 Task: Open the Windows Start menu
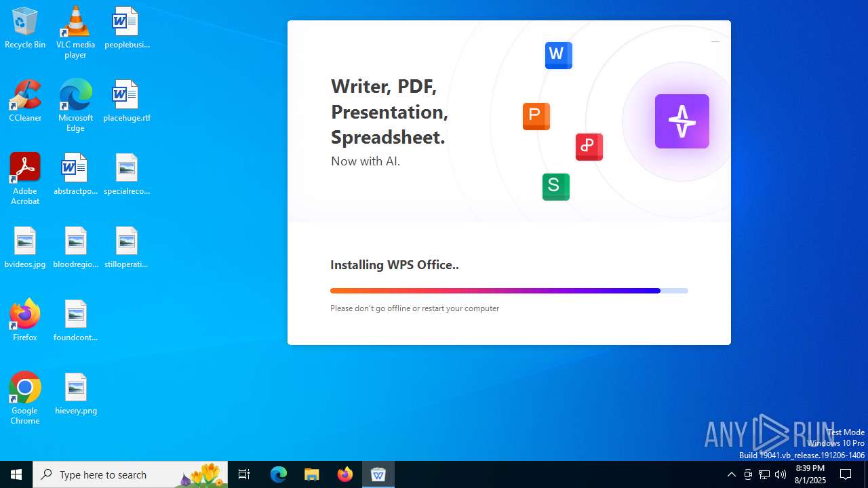point(16,474)
